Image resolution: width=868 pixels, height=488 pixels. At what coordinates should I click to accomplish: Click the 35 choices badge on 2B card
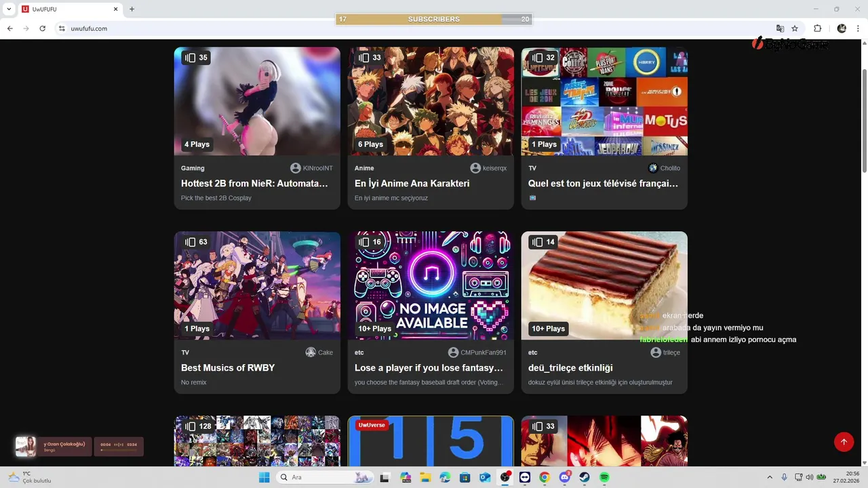(196, 58)
